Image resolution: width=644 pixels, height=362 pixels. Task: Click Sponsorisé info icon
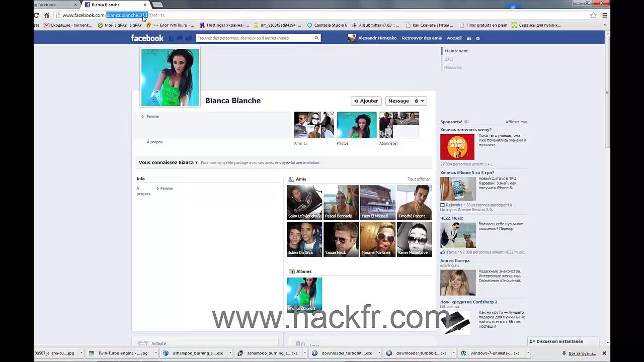tap(466, 122)
